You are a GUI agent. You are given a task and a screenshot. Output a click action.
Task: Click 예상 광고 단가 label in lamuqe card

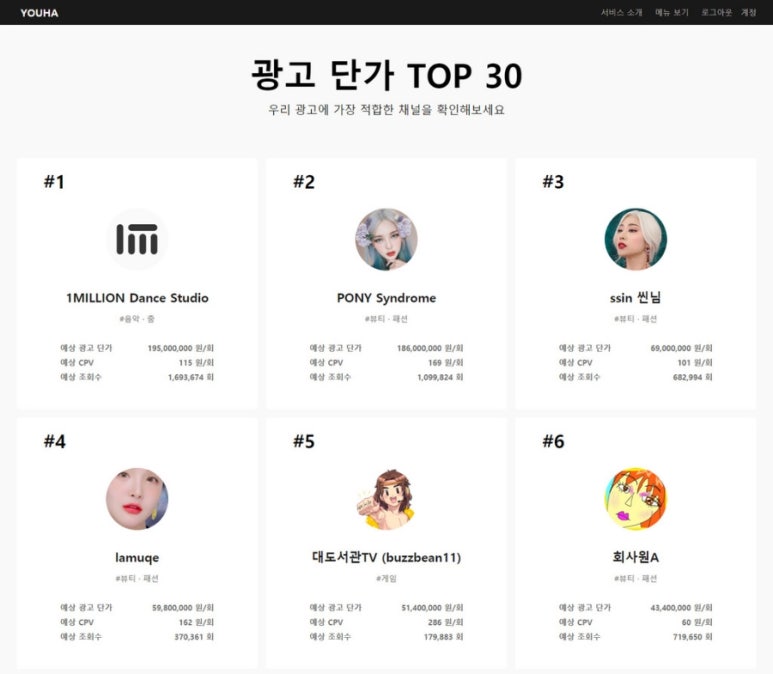click(x=86, y=608)
